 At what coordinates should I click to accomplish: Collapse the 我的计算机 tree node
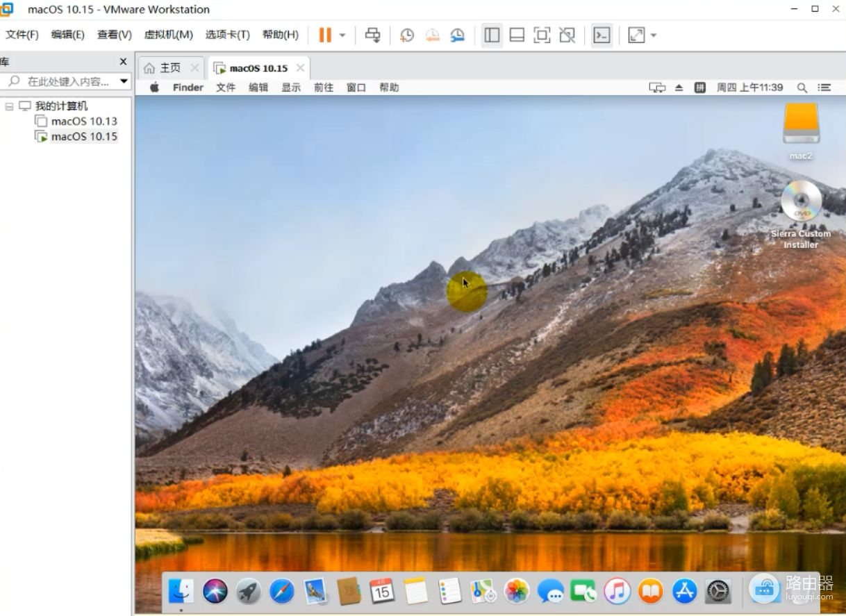pyautogui.click(x=9, y=106)
